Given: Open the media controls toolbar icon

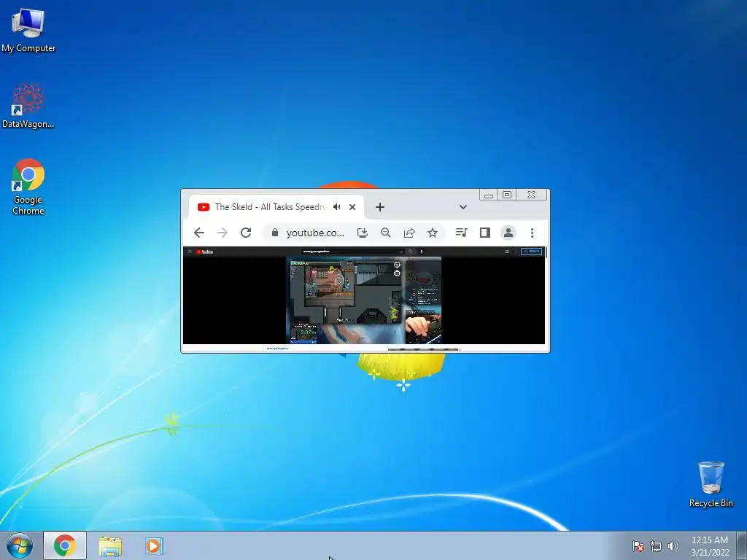Looking at the screenshot, I should click(x=461, y=233).
